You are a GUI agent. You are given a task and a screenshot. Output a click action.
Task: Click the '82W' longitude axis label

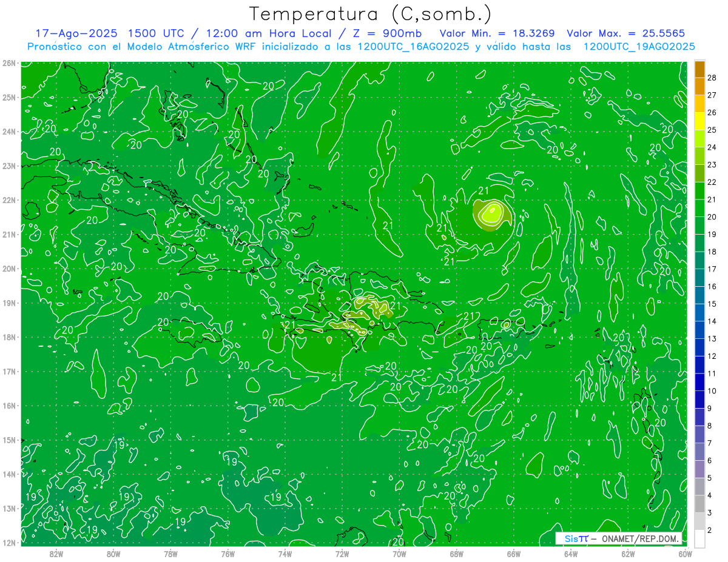point(56,554)
